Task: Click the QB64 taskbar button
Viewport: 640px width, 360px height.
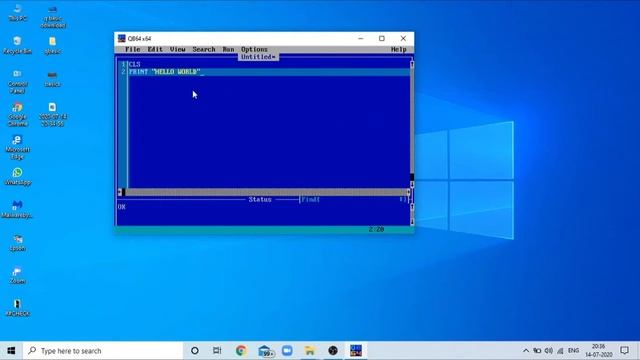Action: coord(356,351)
